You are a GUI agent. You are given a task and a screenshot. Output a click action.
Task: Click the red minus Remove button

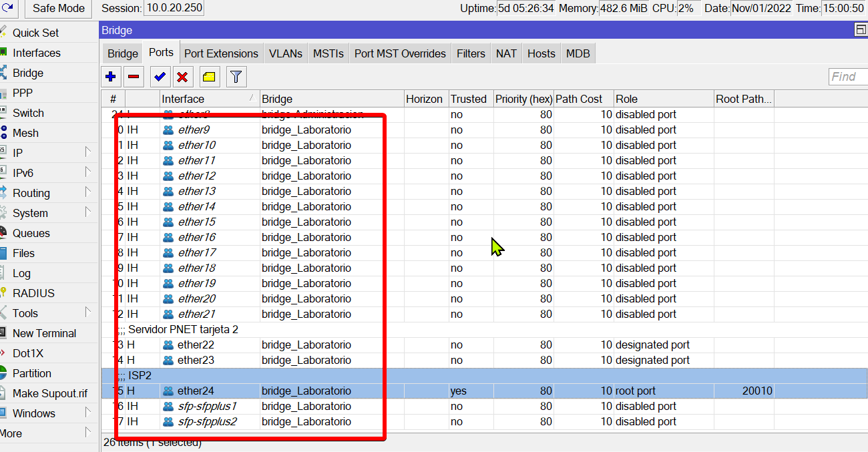coord(134,77)
